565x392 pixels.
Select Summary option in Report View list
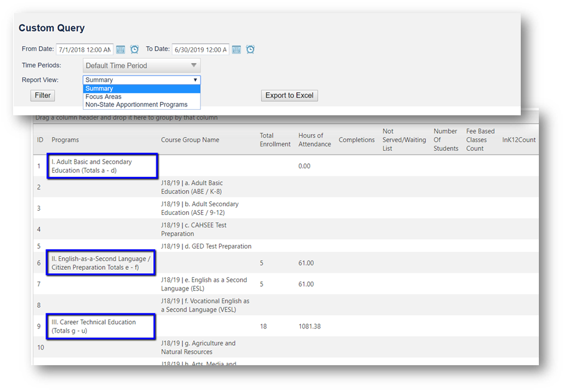(x=100, y=88)
